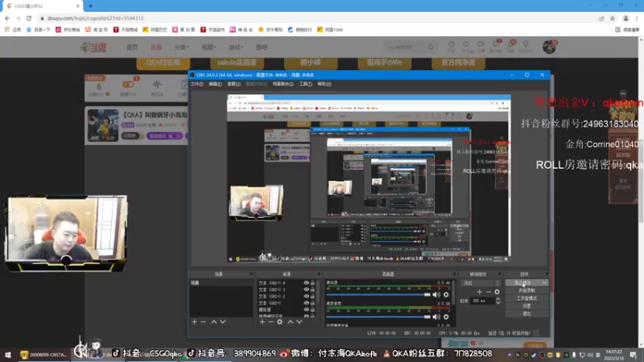
Task: Add a new scene with plus icon
Action: pos(194,323)
